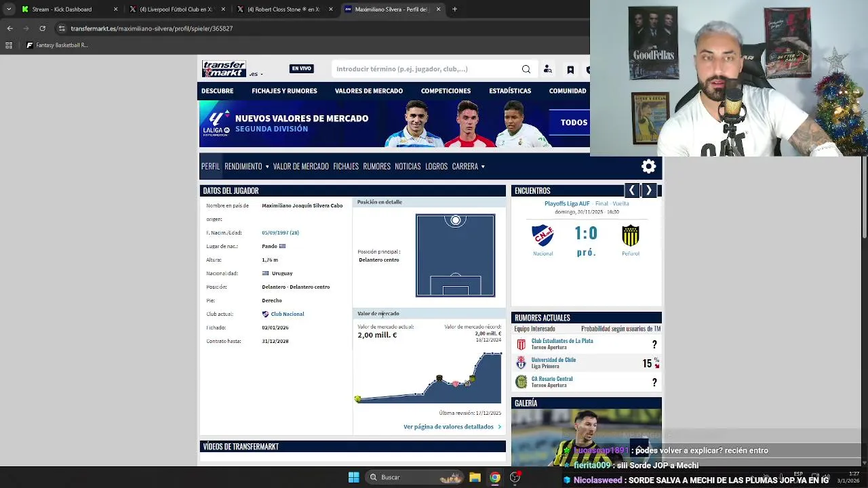Image resolution: width=868 pixels, height=488 pixels.
Task: Click the Transfermarkt search input field
Action: (427, 69)
